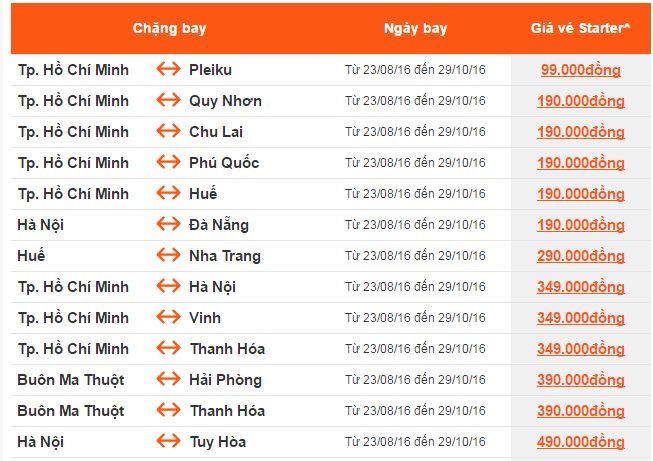Click the arrow icon next to Hải Phòng

pos(167,380)
